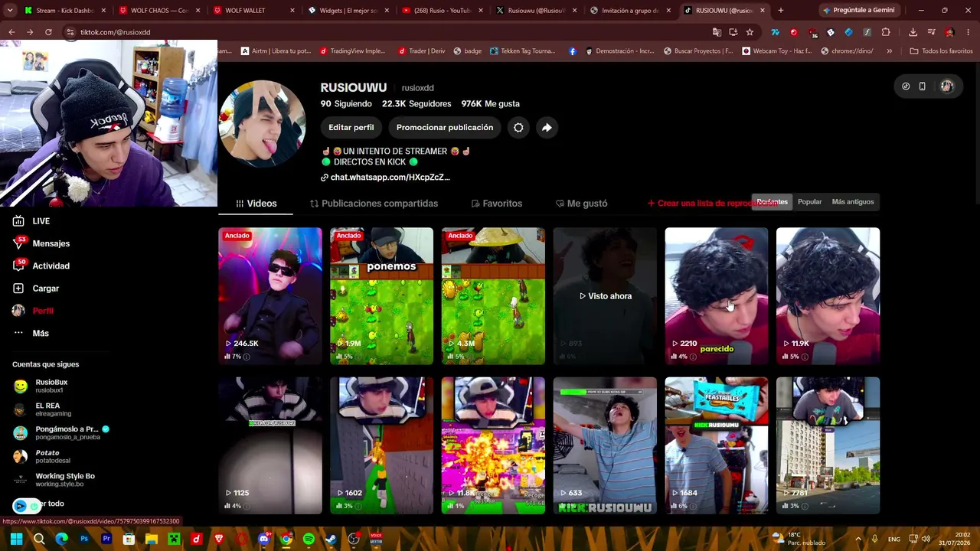The width and height of the screenshot is (980, 551).
Task: Open pinned video with 246.5K views
Action: (270, 296)
